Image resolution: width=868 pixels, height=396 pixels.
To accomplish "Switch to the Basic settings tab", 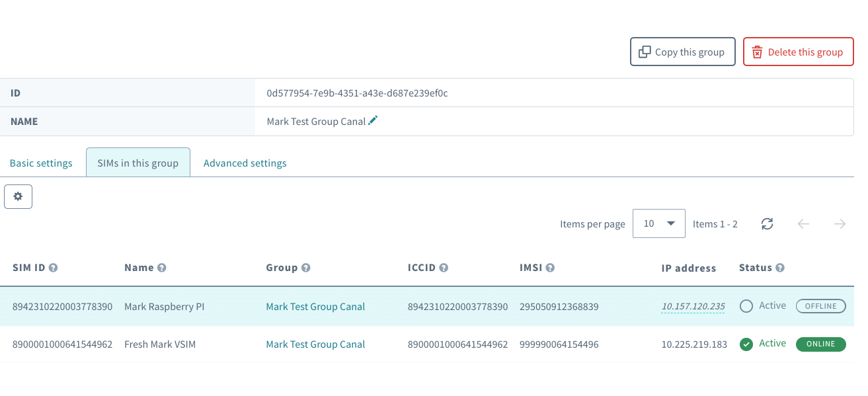I will (x=41, y=163).
